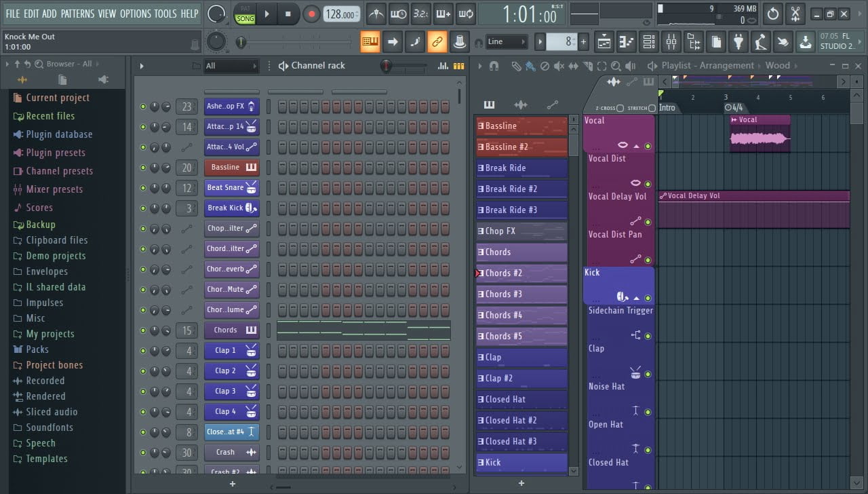Viewport: 868px width, 494px height.
Task: Adjust the main volume knob in toolbar
Action: coord(216,14)
